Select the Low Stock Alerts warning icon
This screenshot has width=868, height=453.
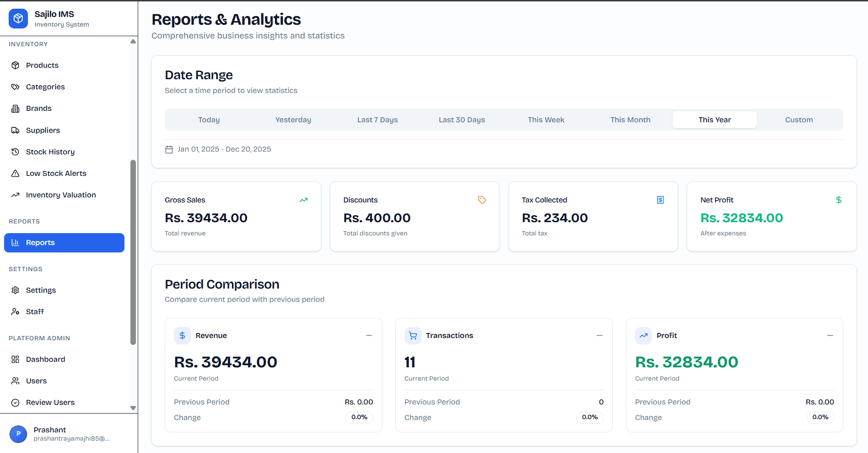[16, 173]
